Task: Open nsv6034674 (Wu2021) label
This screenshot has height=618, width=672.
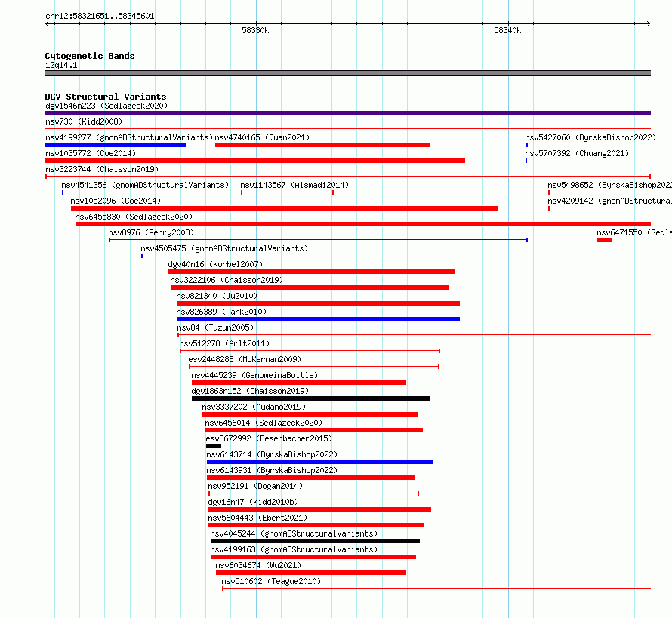Action: (258, 565)
